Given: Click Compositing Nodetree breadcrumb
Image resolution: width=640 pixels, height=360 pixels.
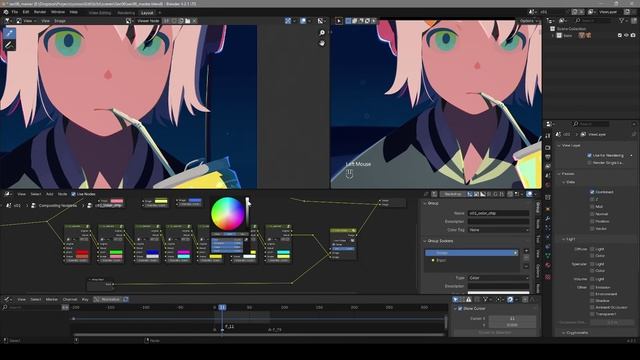Looking at the screenshot, I should (x=58, y=206).
